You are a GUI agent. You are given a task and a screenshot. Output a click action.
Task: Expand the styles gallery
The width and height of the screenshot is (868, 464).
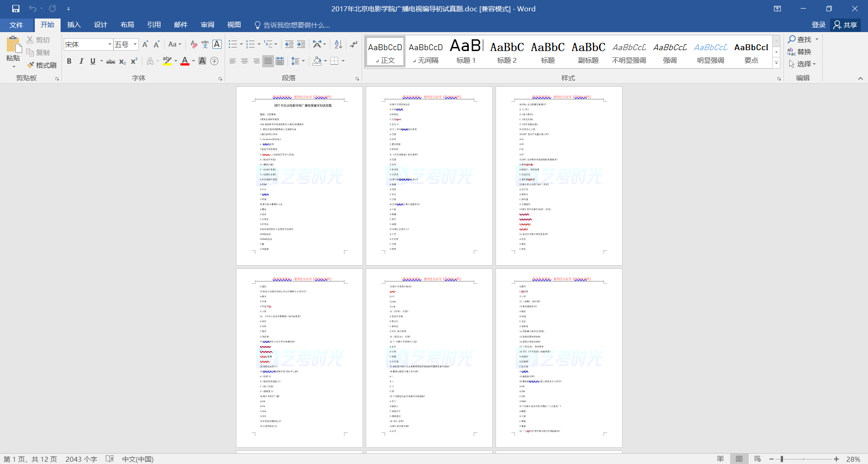[x=776, y=63]
